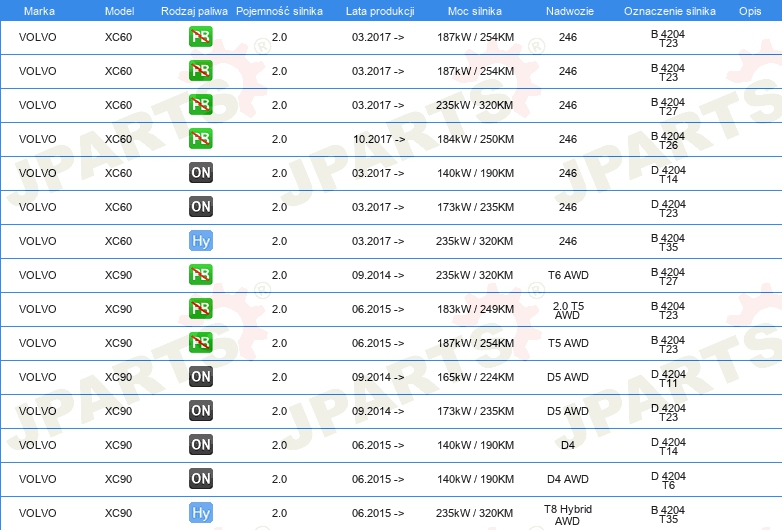The height and width of the screenshot is (530, 782).
Task: Select the XC90 B 4204 T35 engine code cell
Action: pyautogui.click(x=668, y=515)
